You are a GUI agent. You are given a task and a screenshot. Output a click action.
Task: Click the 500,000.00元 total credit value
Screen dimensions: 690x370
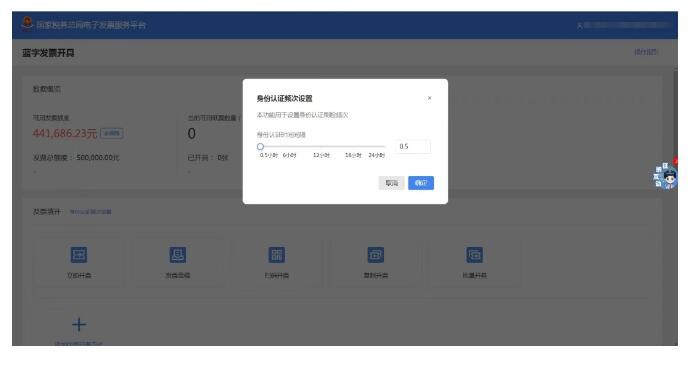[98, 158]
